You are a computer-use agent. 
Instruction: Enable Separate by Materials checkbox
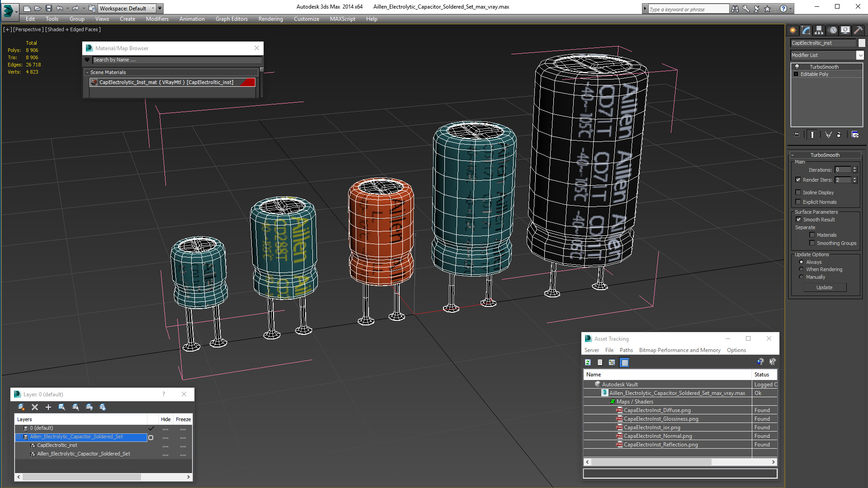pos(812,235)
